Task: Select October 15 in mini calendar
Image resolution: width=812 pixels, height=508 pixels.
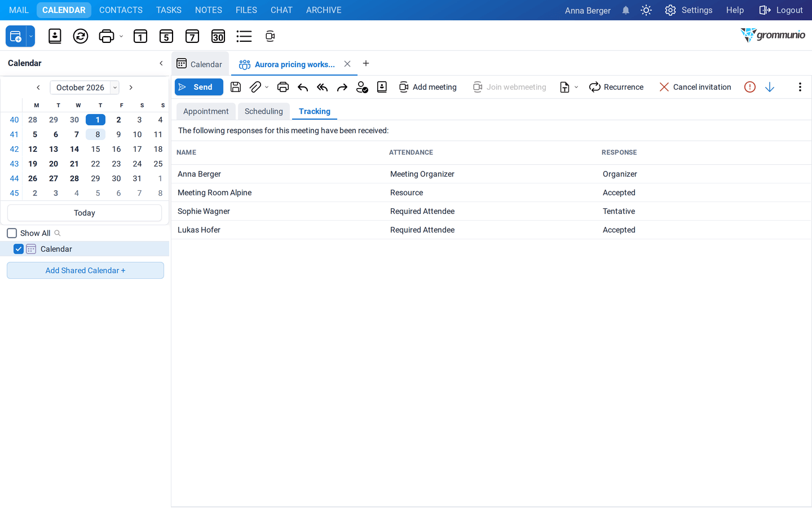Action: 96,149
